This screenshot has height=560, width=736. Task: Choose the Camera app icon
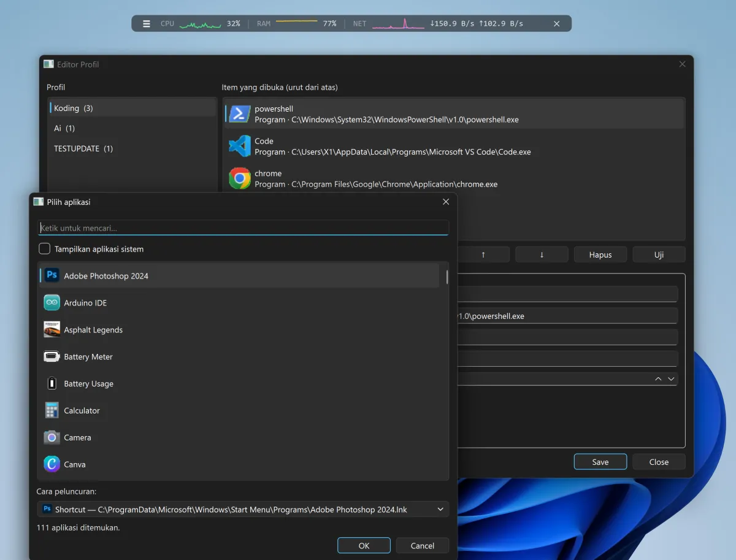(x=52, y=438)
